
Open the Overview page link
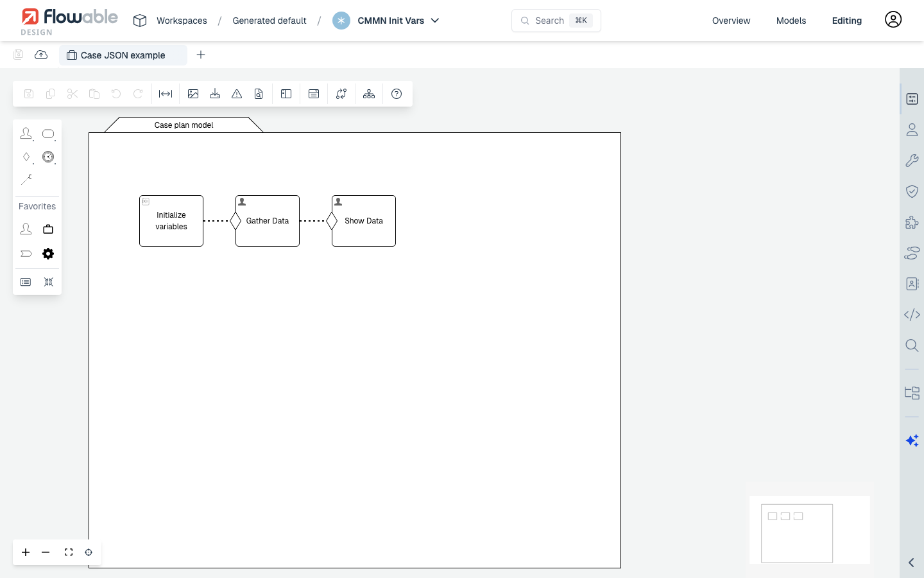[731, 21]
